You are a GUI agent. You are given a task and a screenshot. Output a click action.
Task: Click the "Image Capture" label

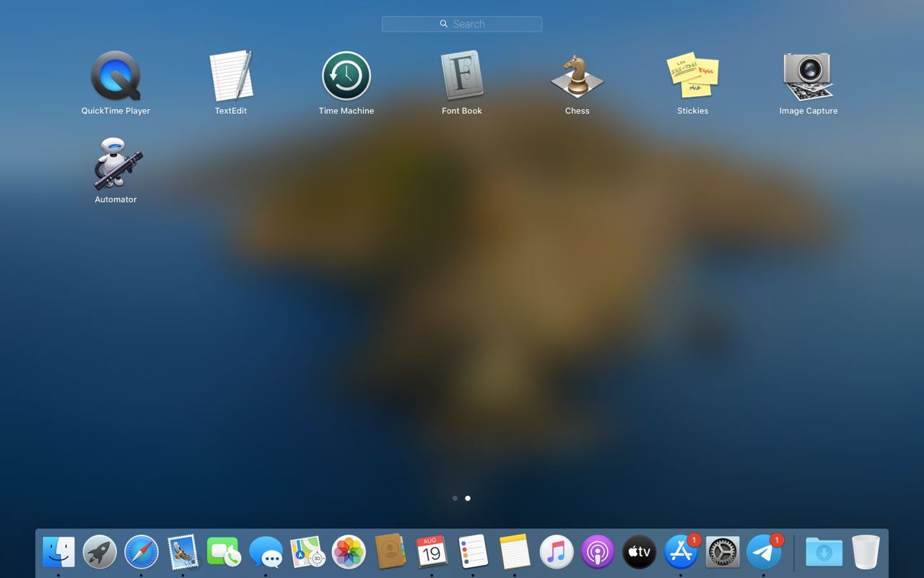808,111
